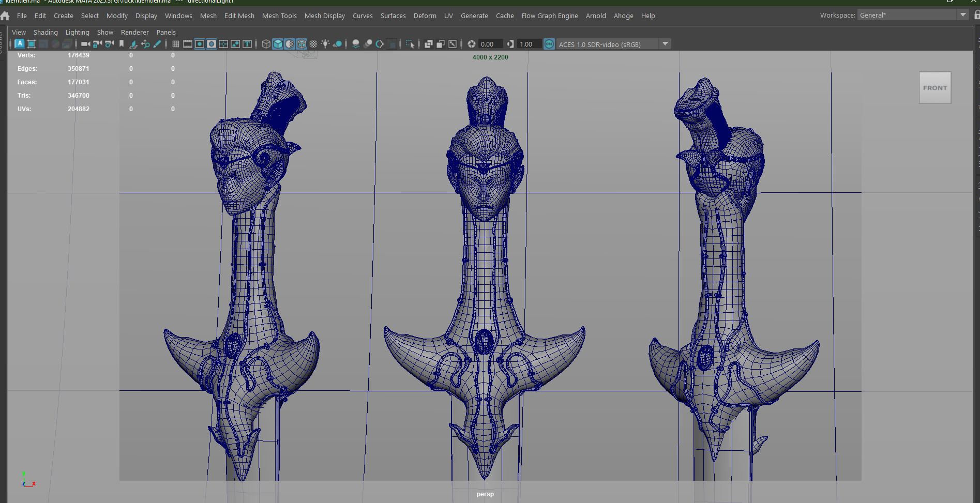Click the Maya Home icon
980x503 pixels.
point(5,16)
